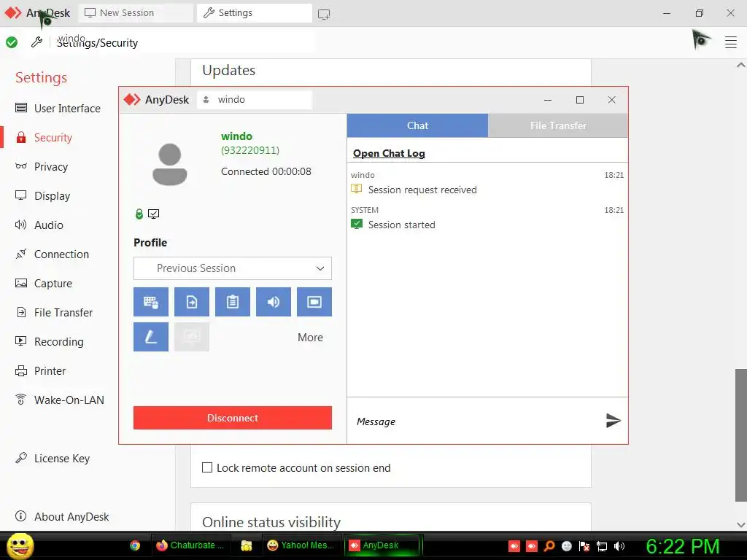Screen dimensions: 747x560
Task: Click the orange magnifier tray icon
Action: click(549, 546)
